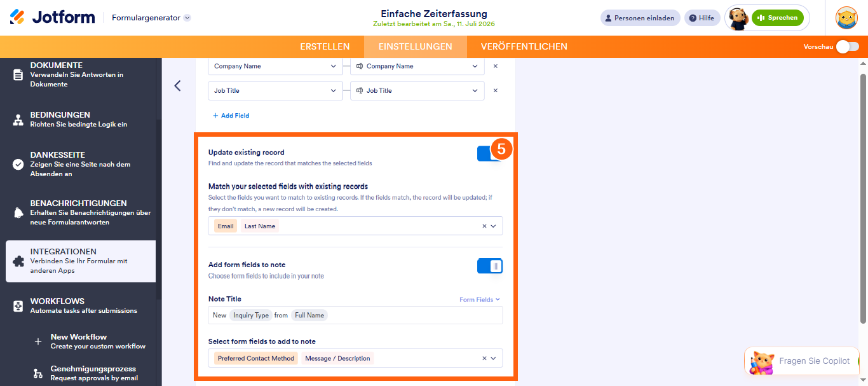Clear the matched fields selection
This screenshot has height=386, width=868.
pyautogui.click(x=484, y=226)
